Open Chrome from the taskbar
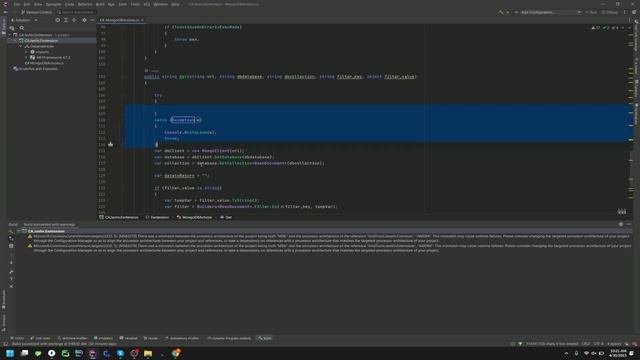640x360 pixels. pyautogui.click(x=176, y=353)
